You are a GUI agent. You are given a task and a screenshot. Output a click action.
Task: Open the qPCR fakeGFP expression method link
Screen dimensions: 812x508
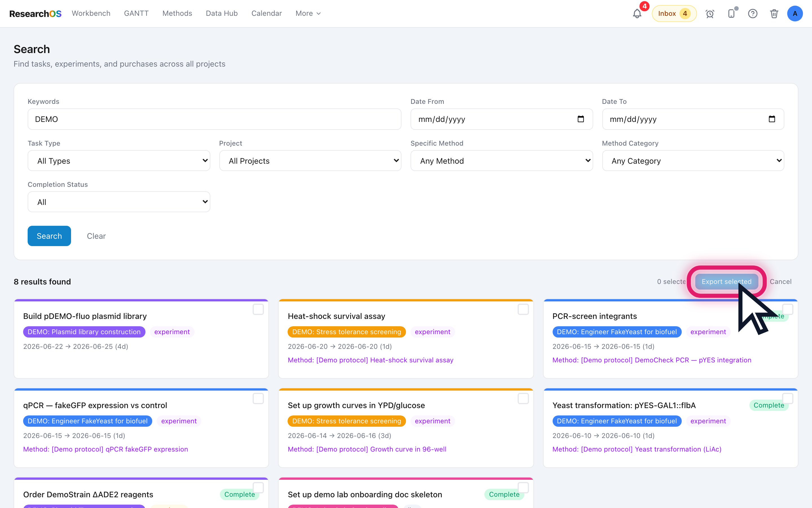(105, 449)
